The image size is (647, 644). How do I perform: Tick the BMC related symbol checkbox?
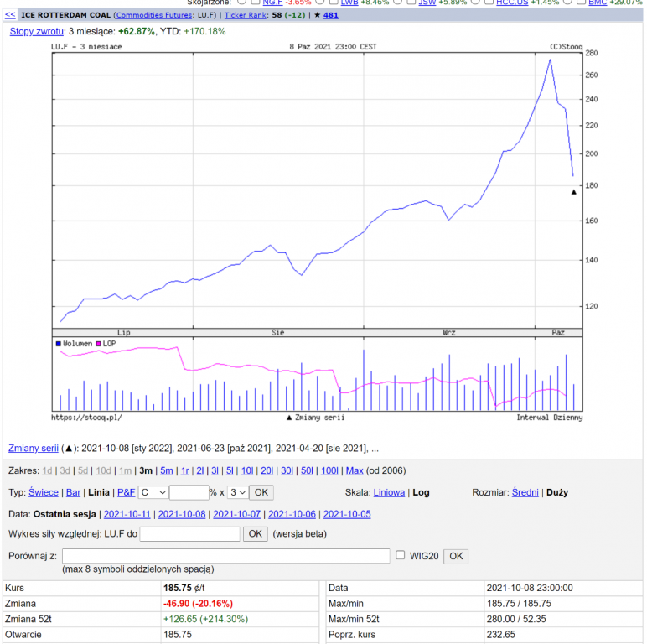[x=580, y=3]
